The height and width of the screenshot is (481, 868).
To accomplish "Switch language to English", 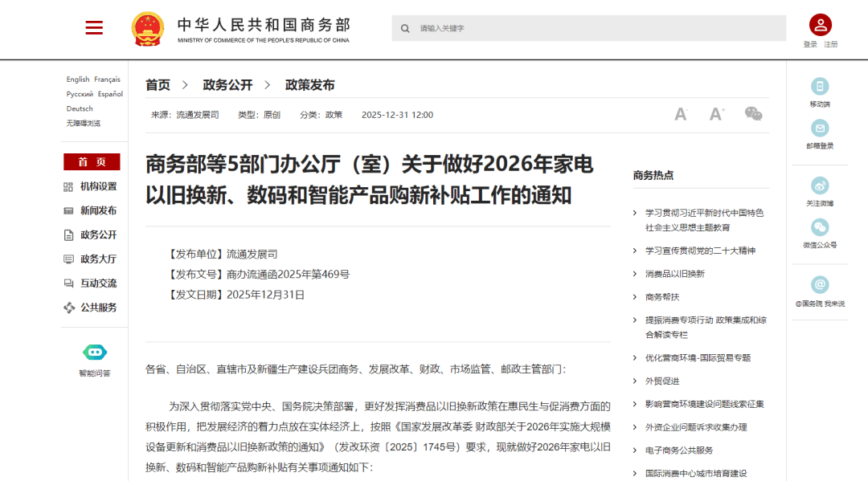I will tap(78, 79).
